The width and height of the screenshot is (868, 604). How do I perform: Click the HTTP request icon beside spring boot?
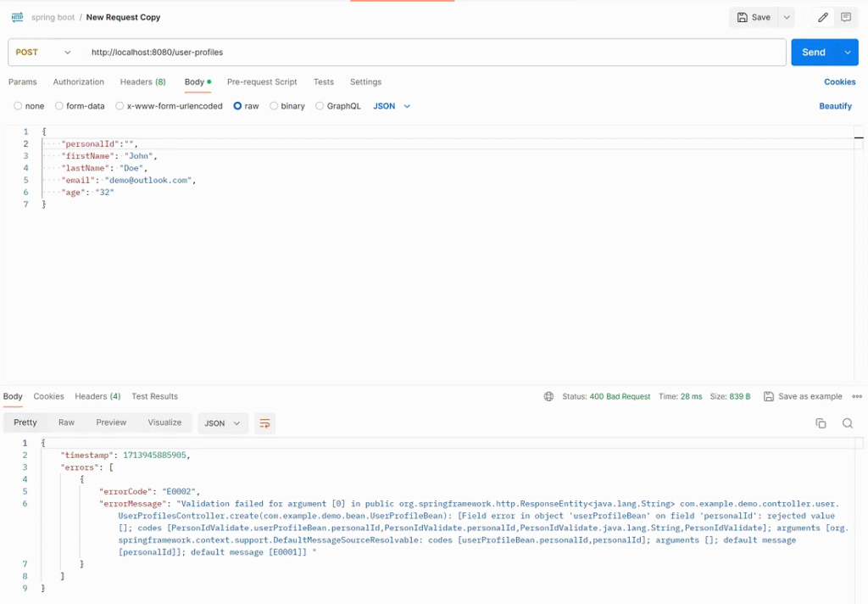[17, 17]
